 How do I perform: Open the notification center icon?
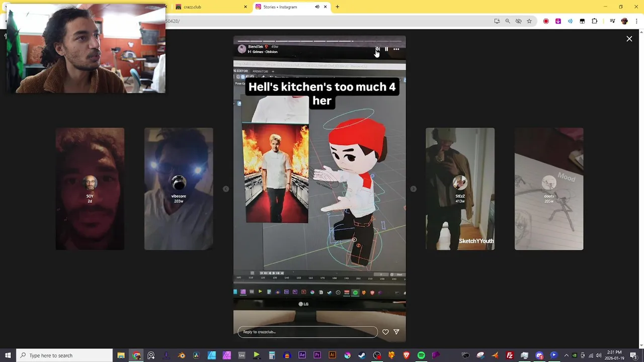click(633, 355)
